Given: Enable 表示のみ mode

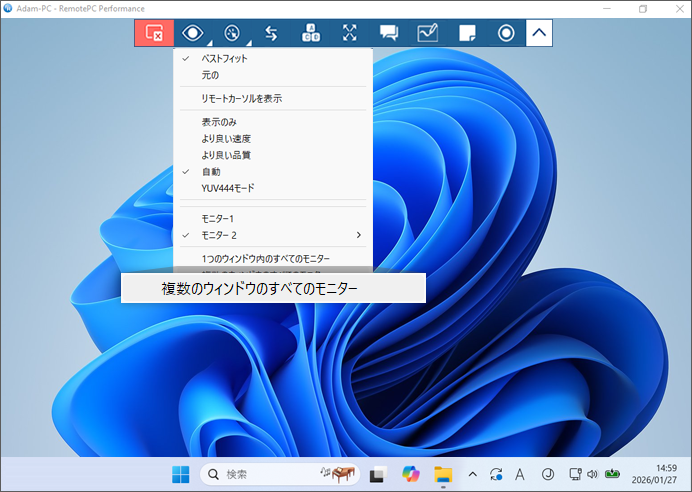Looking at the screenshot, I should pos(273,122).
